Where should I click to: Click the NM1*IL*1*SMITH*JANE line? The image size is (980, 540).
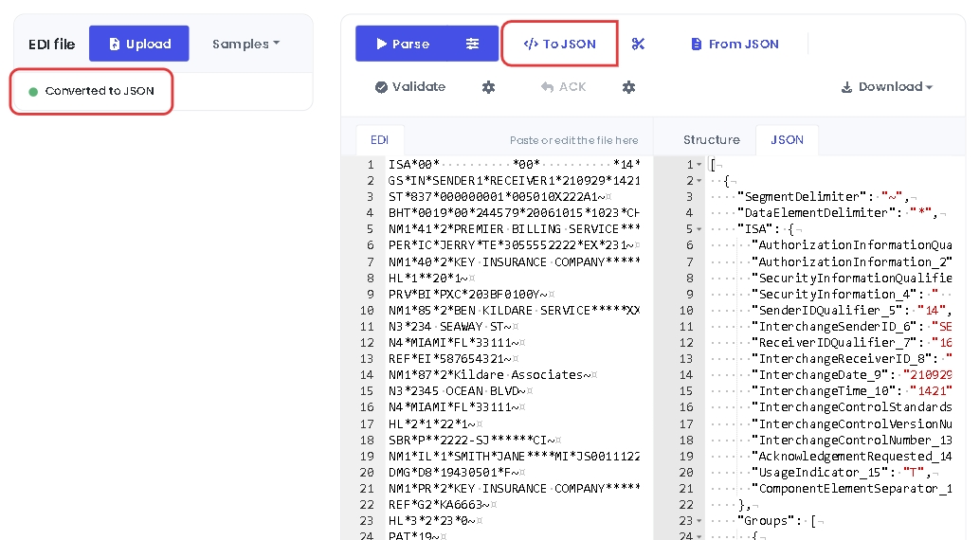click(x=514, y=457)
